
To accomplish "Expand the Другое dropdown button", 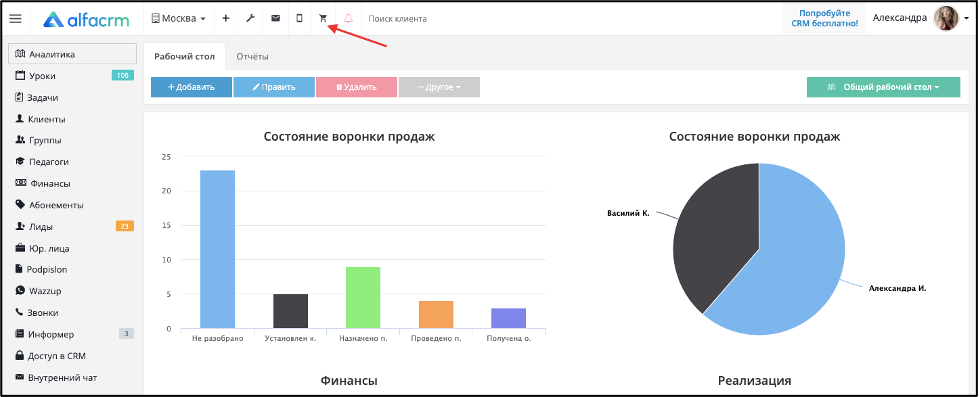I will click(x=439, y=87).
